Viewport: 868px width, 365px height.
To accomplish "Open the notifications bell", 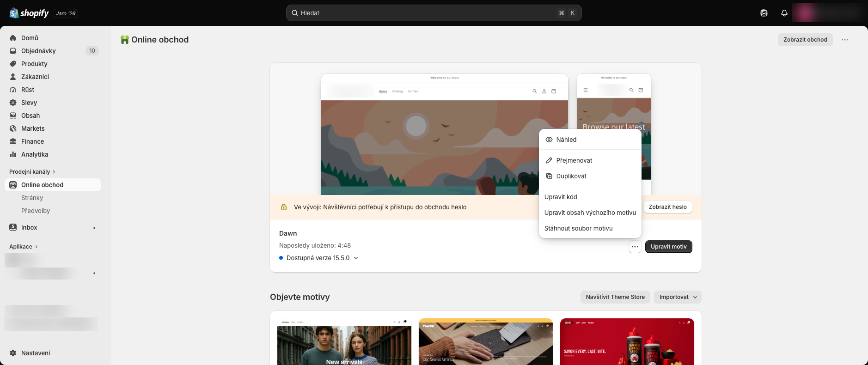I will pos(784,13).
